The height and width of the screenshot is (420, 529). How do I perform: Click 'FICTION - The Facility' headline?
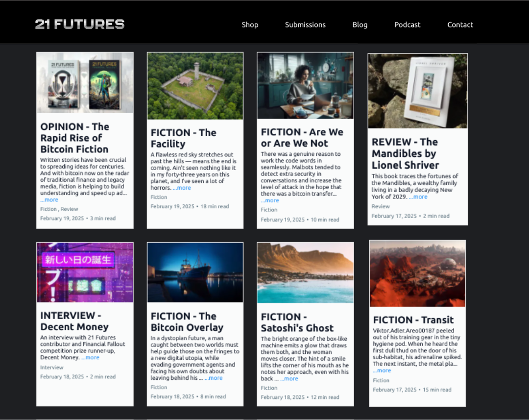click(183, 138)
